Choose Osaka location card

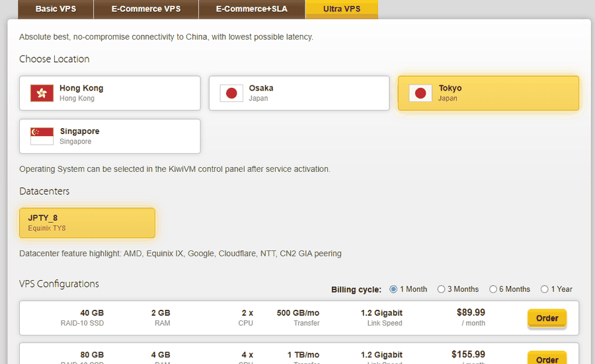click(299, 93)
